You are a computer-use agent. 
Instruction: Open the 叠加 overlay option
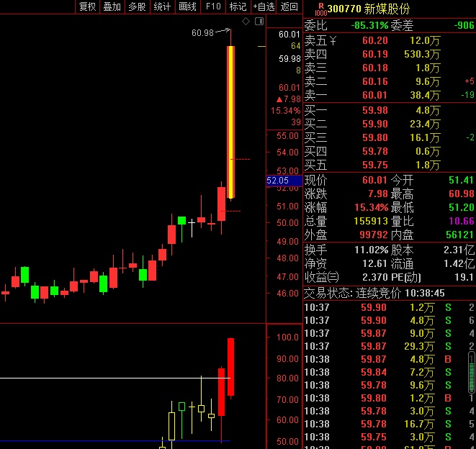coord(112,6)
